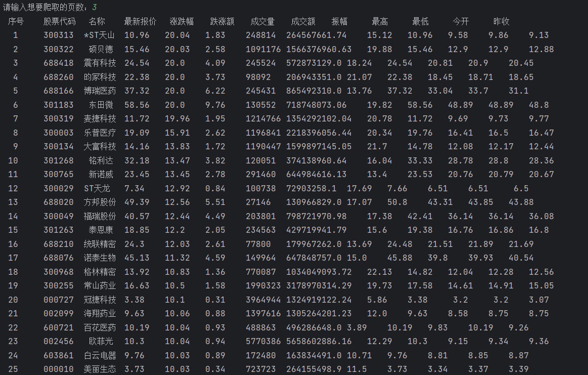Click stock name 博瑞医药
Screen dimensions: 588x375
[100, 91]
